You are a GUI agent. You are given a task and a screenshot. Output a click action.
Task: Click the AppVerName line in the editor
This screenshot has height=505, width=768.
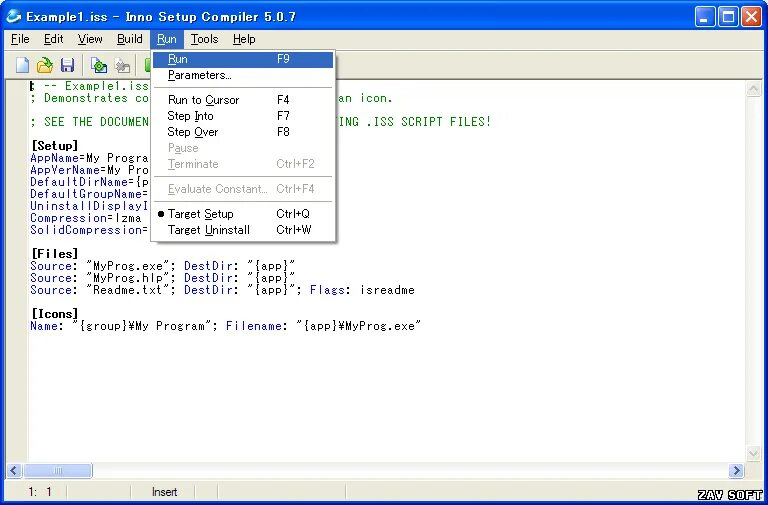[x=89, y=170]
